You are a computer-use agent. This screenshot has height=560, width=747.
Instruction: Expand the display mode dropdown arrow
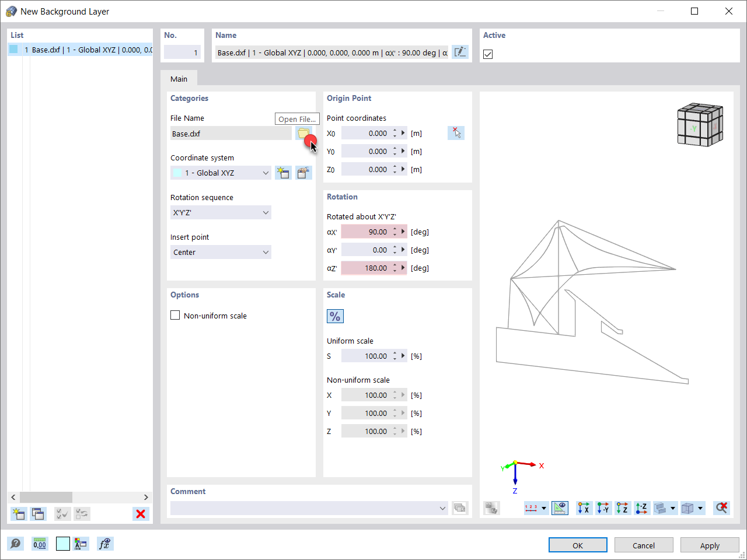pyautogui.click(x=673, y=508)
